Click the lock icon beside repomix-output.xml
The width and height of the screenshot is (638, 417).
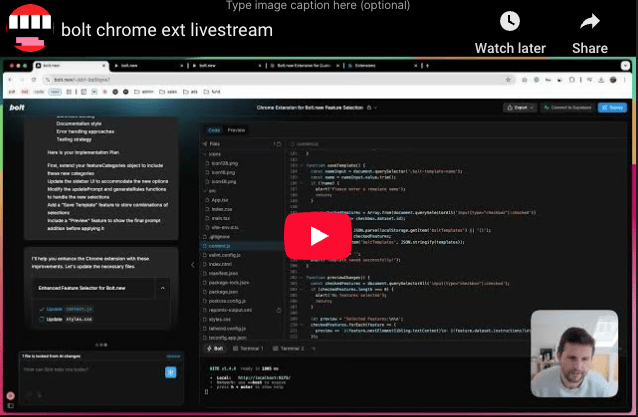pos(279,310)
